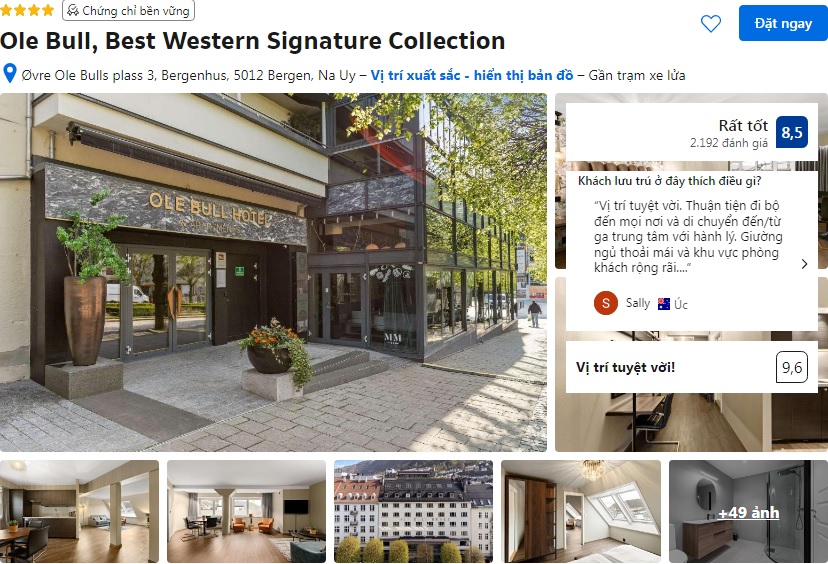View the attic bedroom skylight thumbnail
The height and width of the screenshot is (564, 828).
click(581, 511)
